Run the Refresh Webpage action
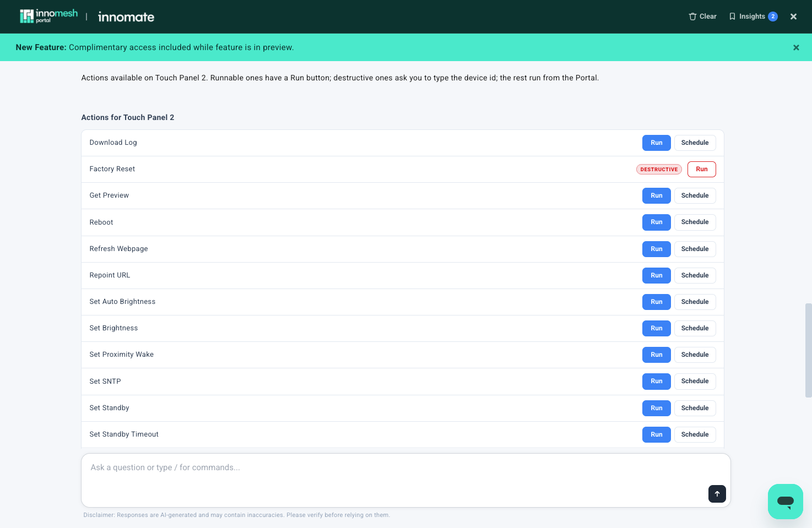Image resolution: width=812 pixels, height=528 pixels. tap(657, 249)
